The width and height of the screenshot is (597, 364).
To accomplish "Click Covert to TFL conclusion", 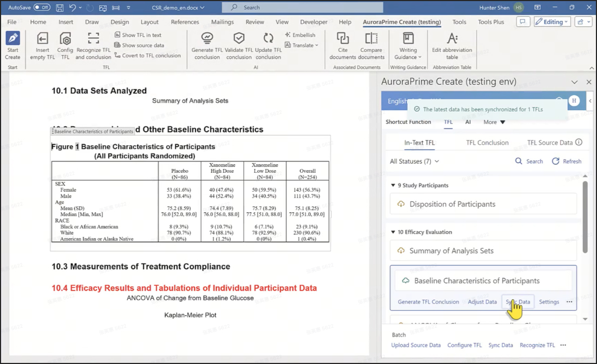I will tap(148, 56).
